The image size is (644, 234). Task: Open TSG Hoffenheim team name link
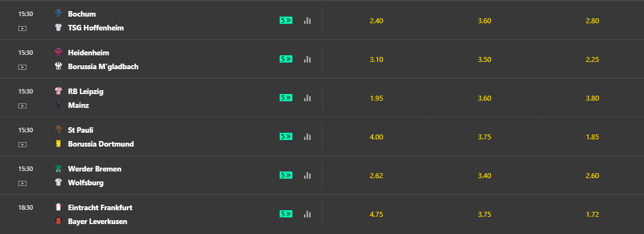(96, 28)
